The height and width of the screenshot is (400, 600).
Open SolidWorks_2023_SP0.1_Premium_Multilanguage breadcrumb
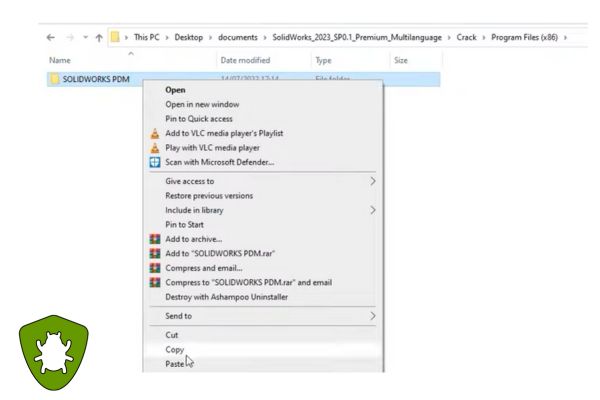pos(357,38)
